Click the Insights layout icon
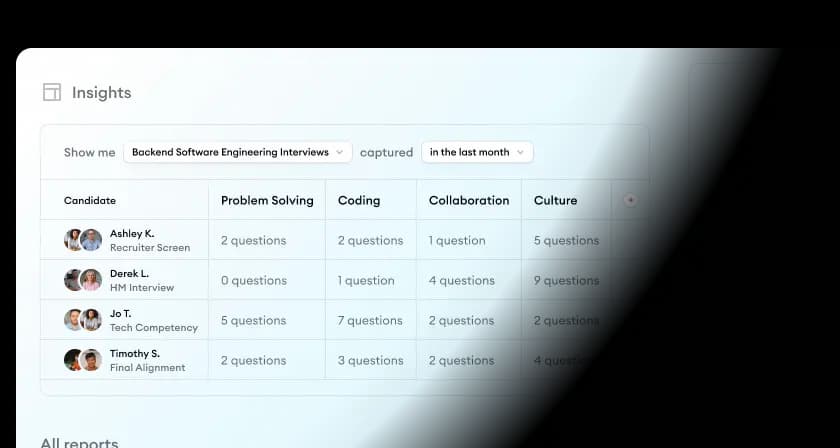The width and height of the screenshot is (840, 448). pos(52,93)
